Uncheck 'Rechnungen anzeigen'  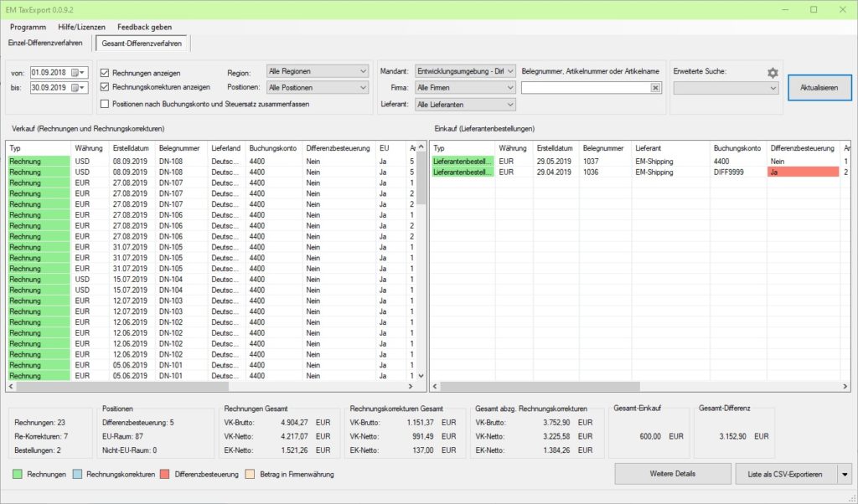click(105, 73)
